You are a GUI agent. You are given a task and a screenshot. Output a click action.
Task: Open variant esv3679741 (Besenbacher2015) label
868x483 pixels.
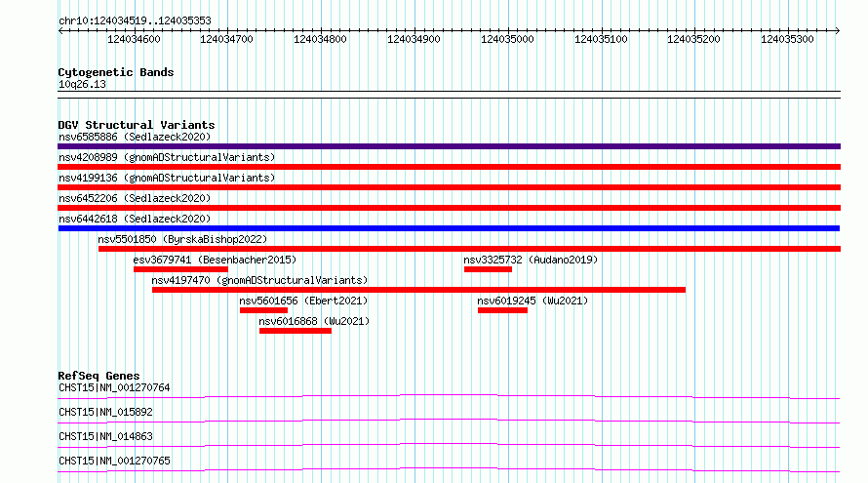[x=215, y=260]
